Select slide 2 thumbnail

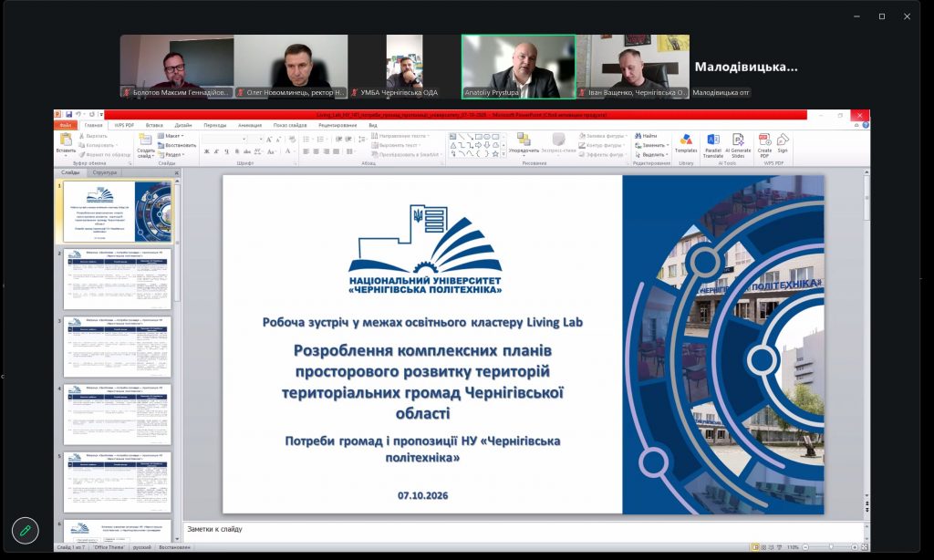pyautogui.click(x=118, y=279)
